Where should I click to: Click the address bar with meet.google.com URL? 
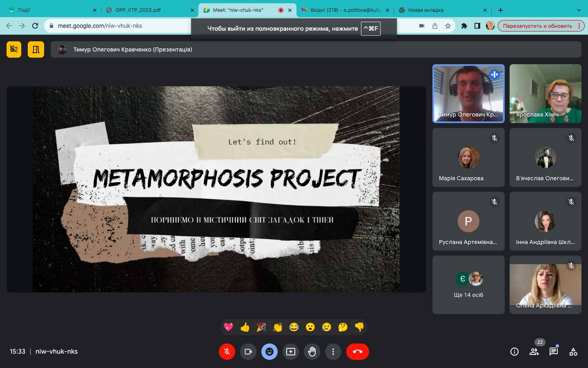pos(122,26)
